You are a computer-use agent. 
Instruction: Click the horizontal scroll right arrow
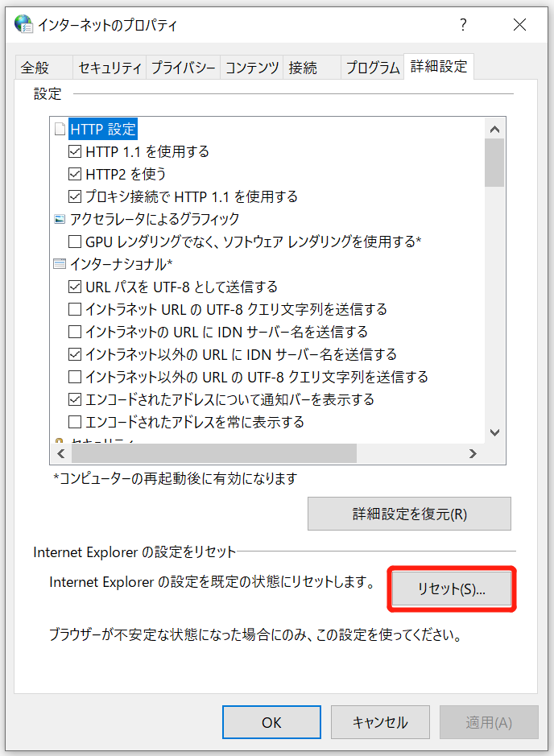[x=473, y=454]
